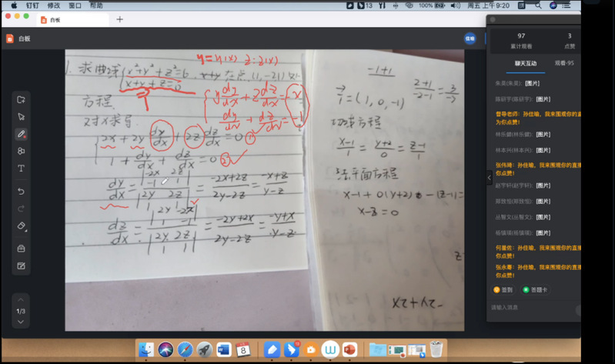Click the undo arrow in toolbar
Image resolution: width=615 pixels, height=364 pixels.
(21, 191)
